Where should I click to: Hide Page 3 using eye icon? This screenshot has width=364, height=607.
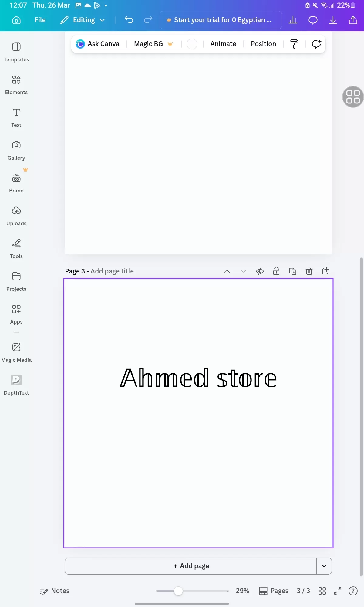(x=260, y=271)
